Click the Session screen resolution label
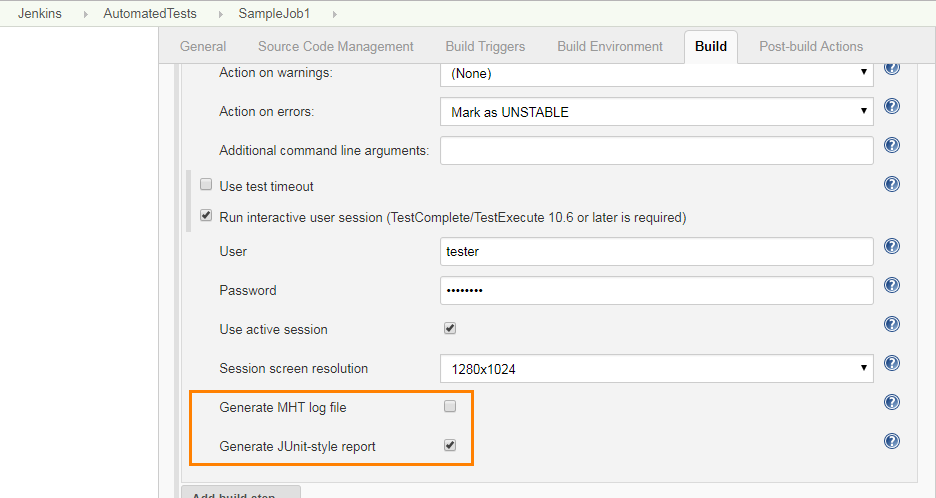This screenshot has height=498, width=936. tap(294, 368)
